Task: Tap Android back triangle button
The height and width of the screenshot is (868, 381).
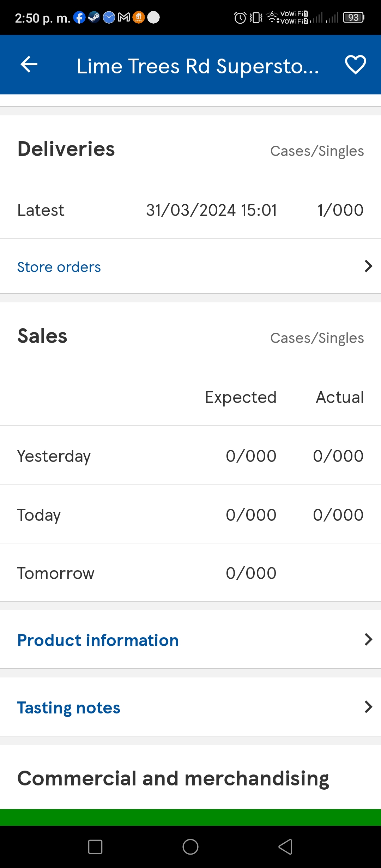Action: click(285, 847)
